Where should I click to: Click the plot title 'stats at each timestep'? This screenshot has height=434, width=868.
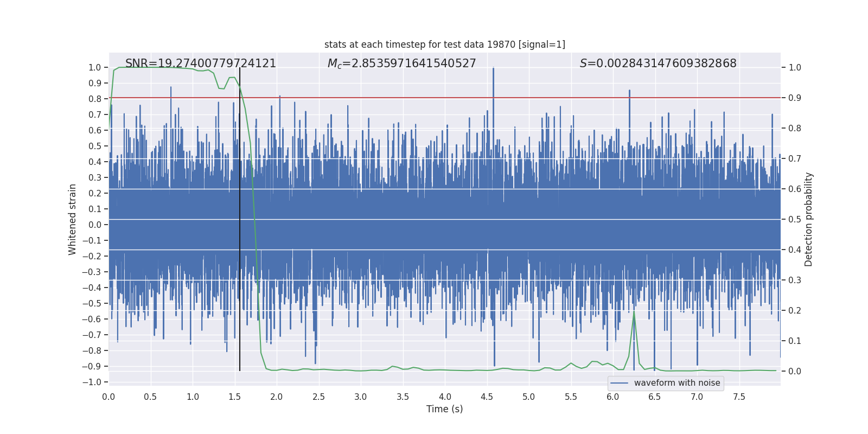[x=445, y=44]
